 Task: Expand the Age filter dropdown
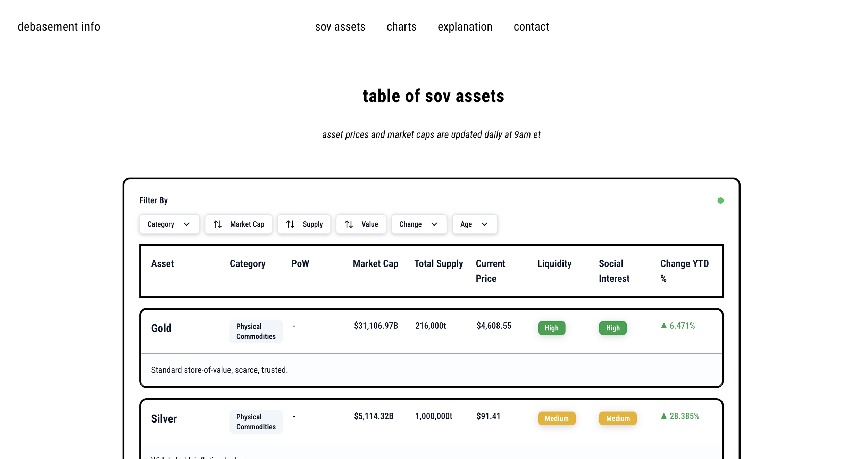474,224
